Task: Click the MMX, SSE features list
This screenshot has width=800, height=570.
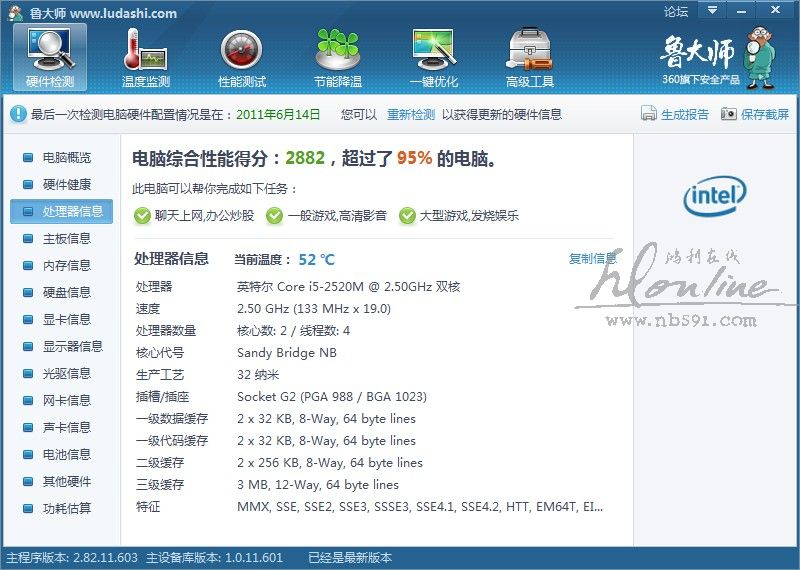Action: (420, 507)
